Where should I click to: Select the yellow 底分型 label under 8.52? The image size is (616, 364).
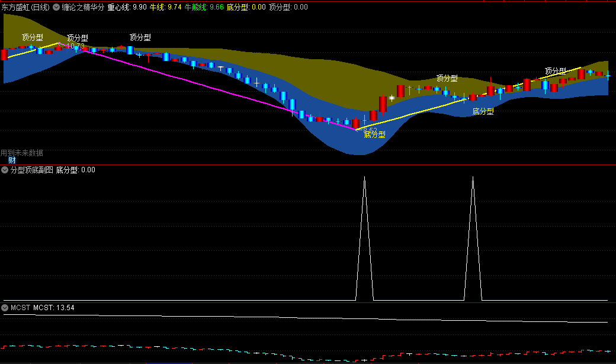pyautogui.click(x=374, y=135)
